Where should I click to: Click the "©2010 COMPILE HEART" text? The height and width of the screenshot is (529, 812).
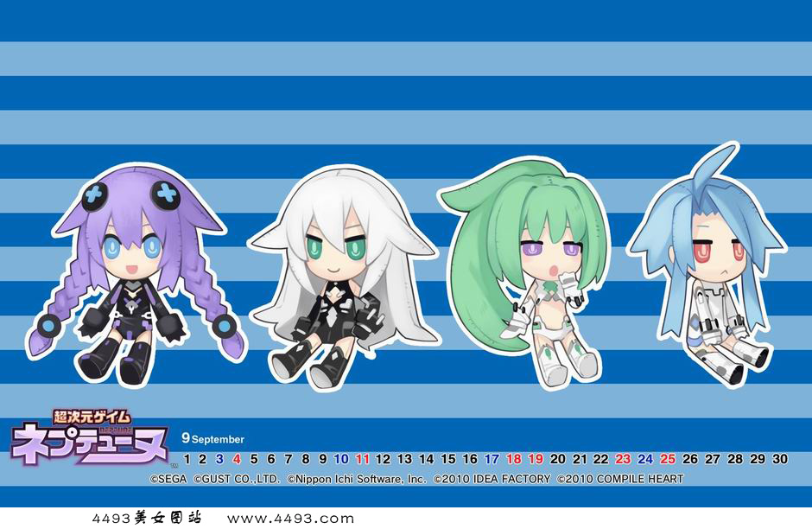(620, 479)
